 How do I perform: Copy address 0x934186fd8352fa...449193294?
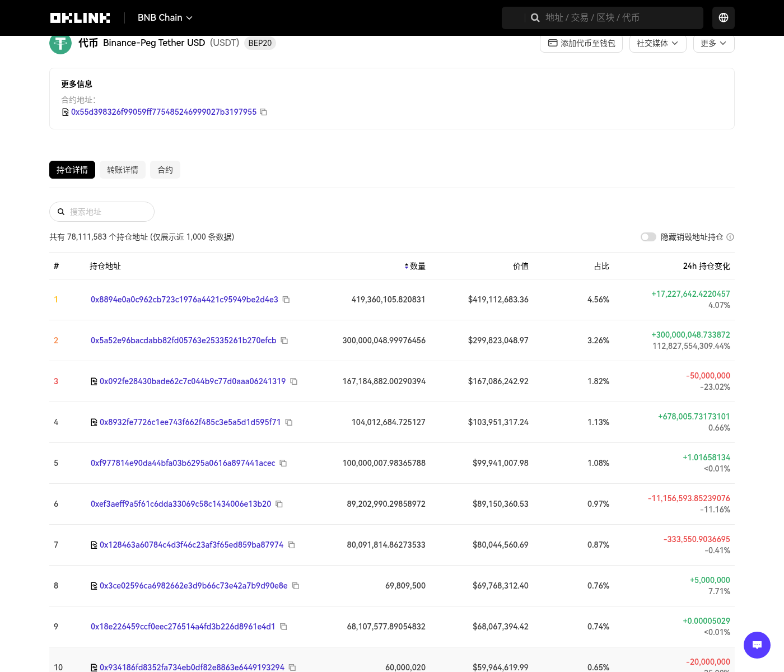292,668
